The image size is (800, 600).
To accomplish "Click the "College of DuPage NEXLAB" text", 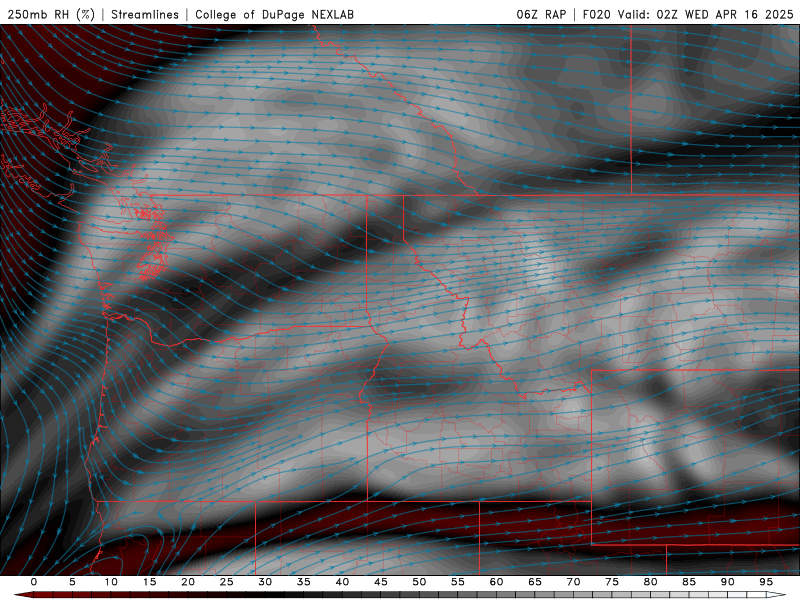I will (x=274, y=14).
